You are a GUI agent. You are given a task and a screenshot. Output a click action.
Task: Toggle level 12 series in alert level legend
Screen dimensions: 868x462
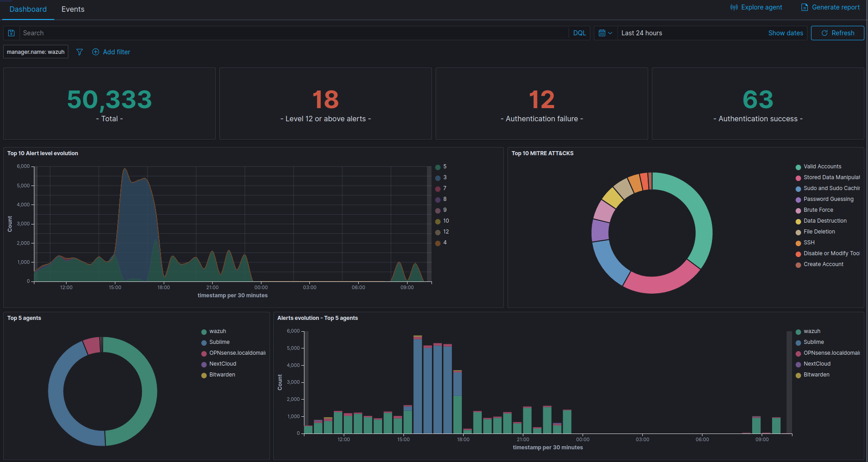446,232
